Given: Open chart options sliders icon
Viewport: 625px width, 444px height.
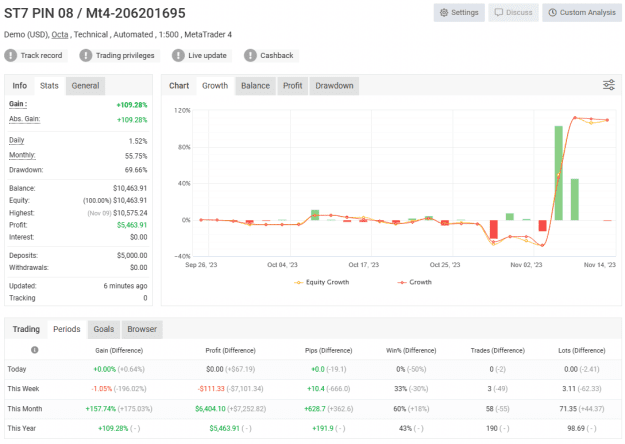Looking at the screenshot, I should [x=609, y=85].
